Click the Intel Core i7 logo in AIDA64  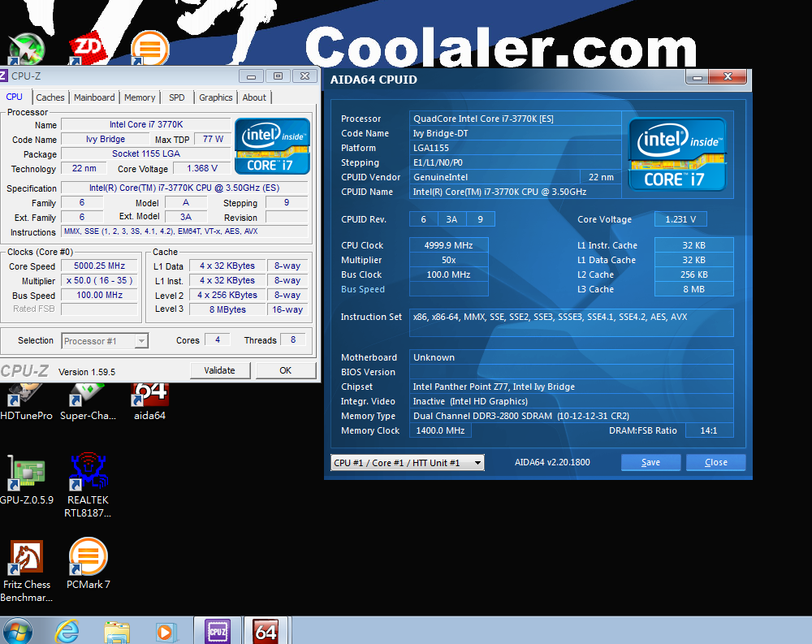677,154
